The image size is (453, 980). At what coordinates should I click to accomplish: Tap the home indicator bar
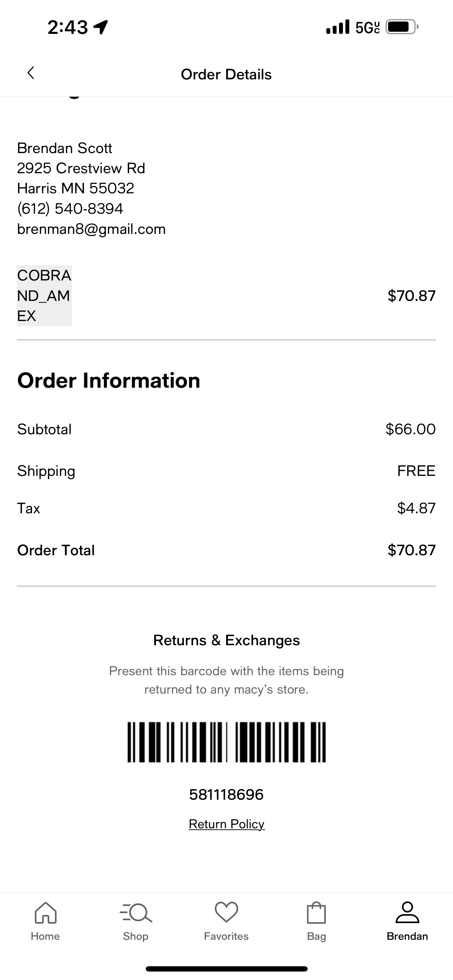[x=227, y=969]
